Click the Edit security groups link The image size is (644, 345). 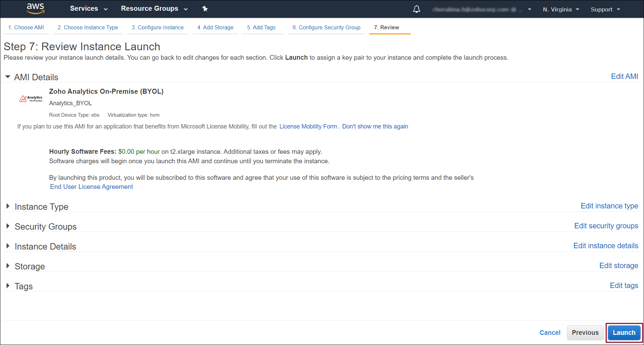click(606, 226)
